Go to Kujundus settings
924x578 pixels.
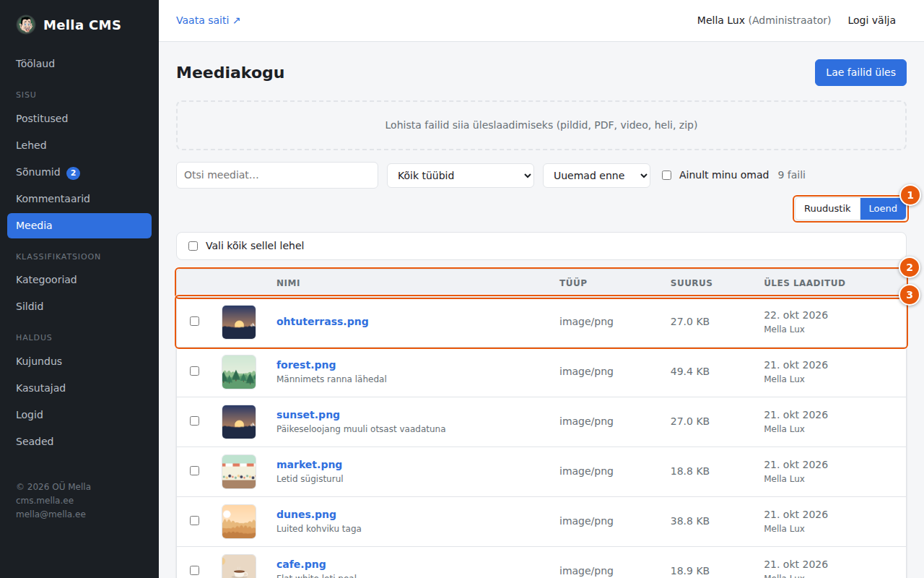point(79,361)
